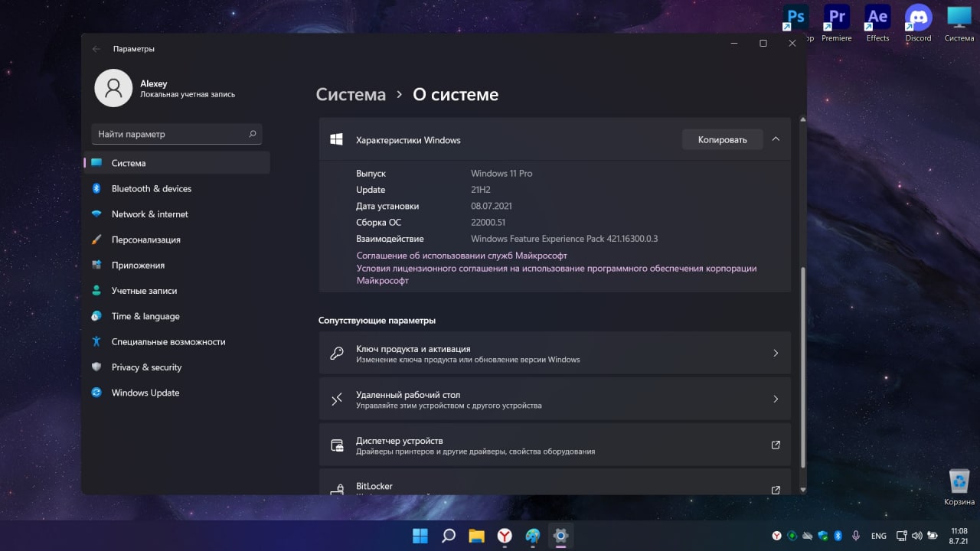Open Учетные записи section
The height and width of the screenshot is (551, 980).
(x=177, y=291)
